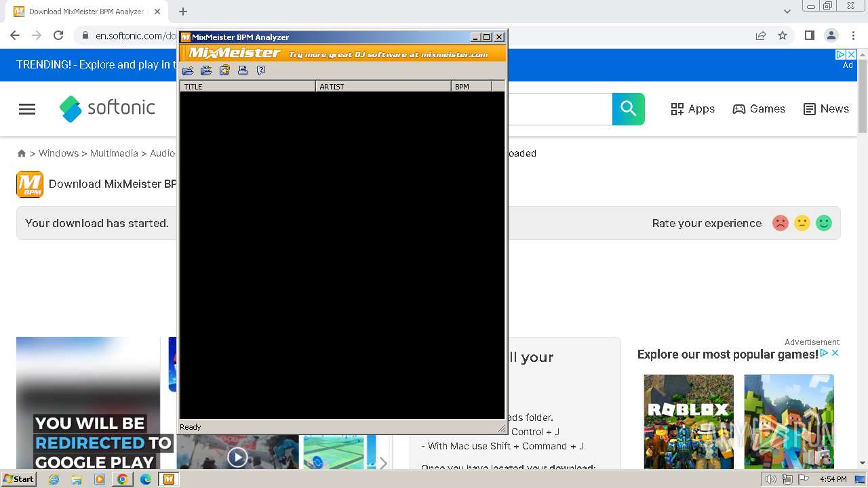Share this page icon in Chrome

tap(761, 35)
